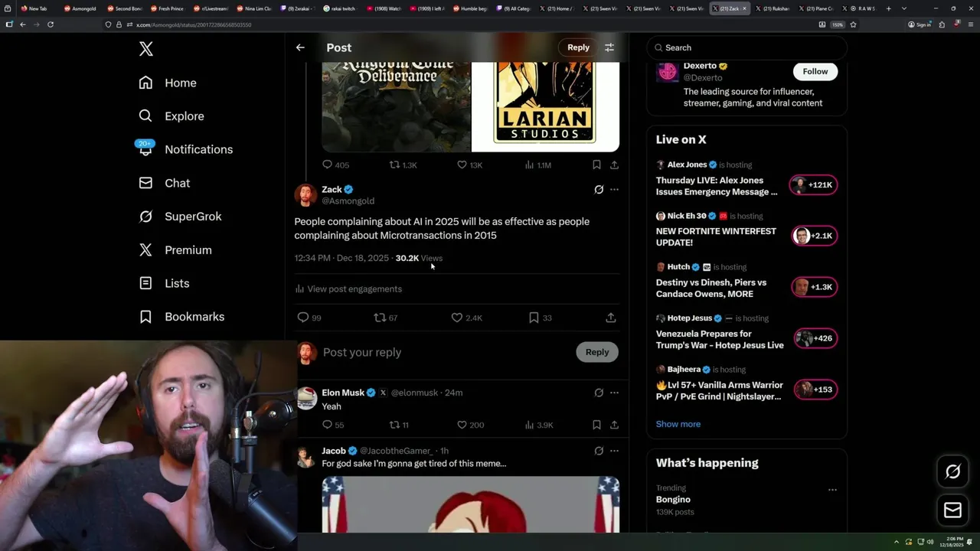
Task: Open the floating messages envelope button
Action: pos(953,510)
